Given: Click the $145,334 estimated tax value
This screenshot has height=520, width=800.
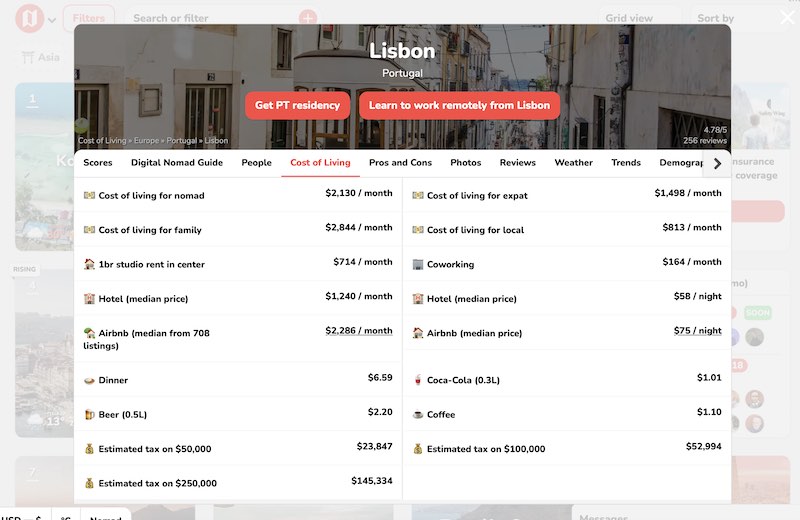Looking at the screenshot, I should coord(372,481).
